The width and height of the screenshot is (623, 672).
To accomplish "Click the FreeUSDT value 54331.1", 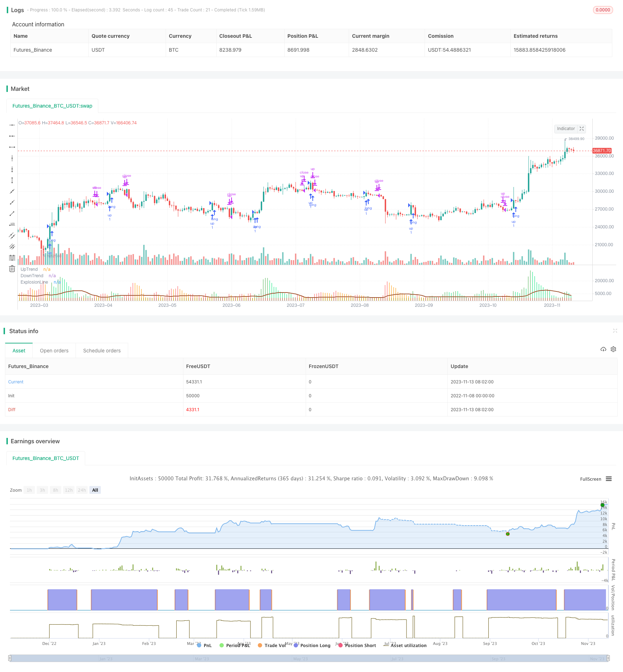I will [194, 382].
